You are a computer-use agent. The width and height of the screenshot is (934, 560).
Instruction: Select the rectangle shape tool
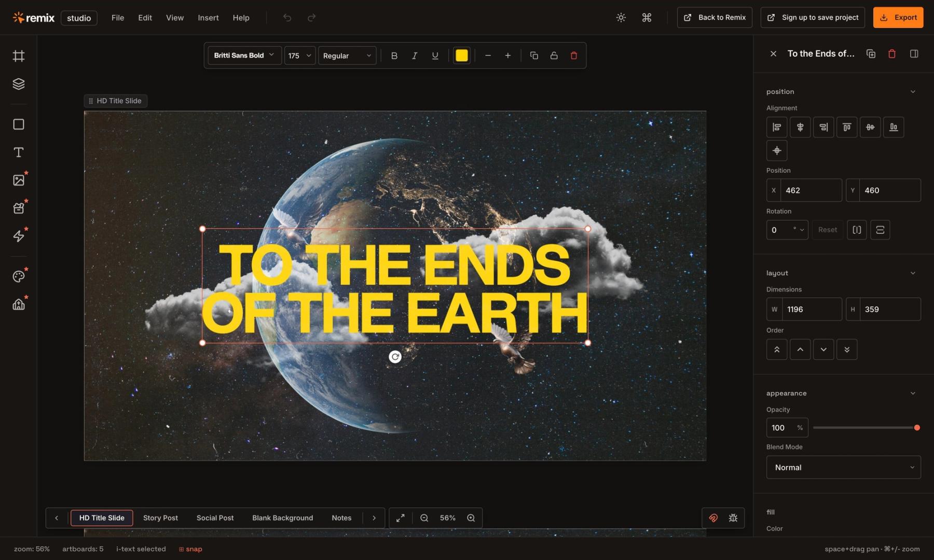coord(19,124)
